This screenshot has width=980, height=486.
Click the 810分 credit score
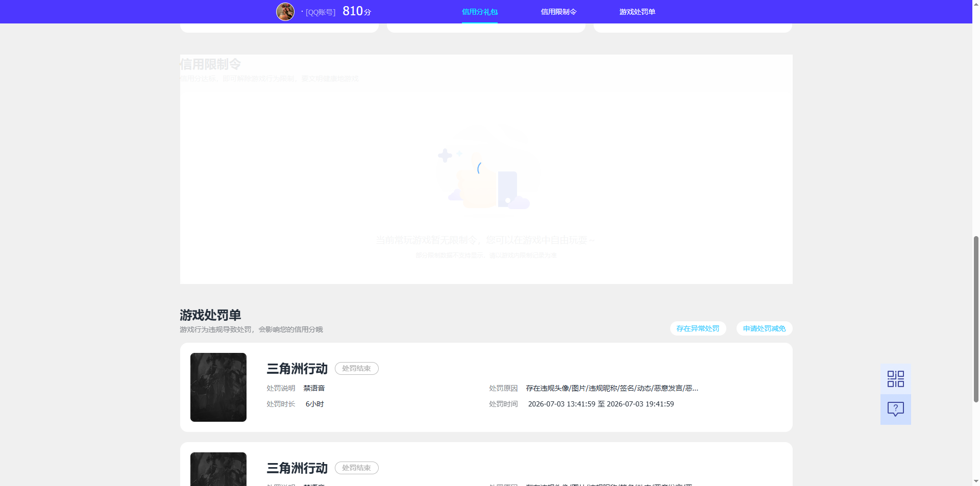click(357, 11)
